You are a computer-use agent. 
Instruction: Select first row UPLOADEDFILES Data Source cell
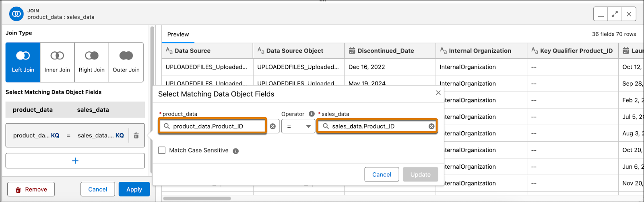coord(207,67)
